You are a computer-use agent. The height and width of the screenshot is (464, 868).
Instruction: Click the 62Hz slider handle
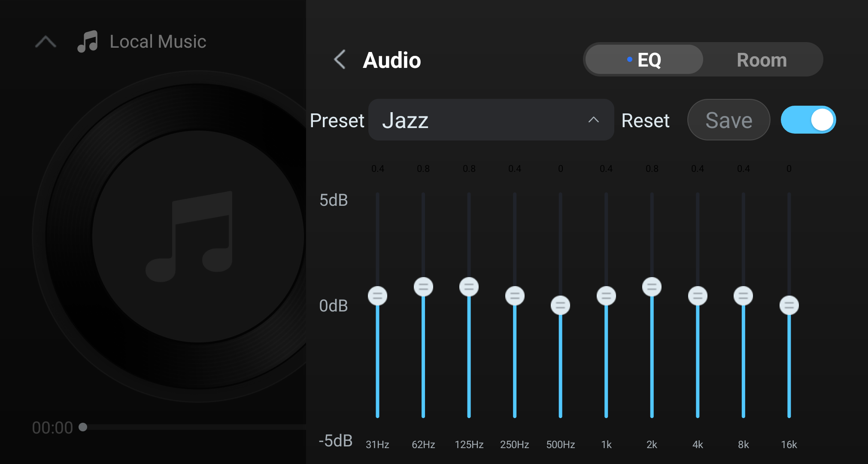pyautogui.click(x=423, y=287)
